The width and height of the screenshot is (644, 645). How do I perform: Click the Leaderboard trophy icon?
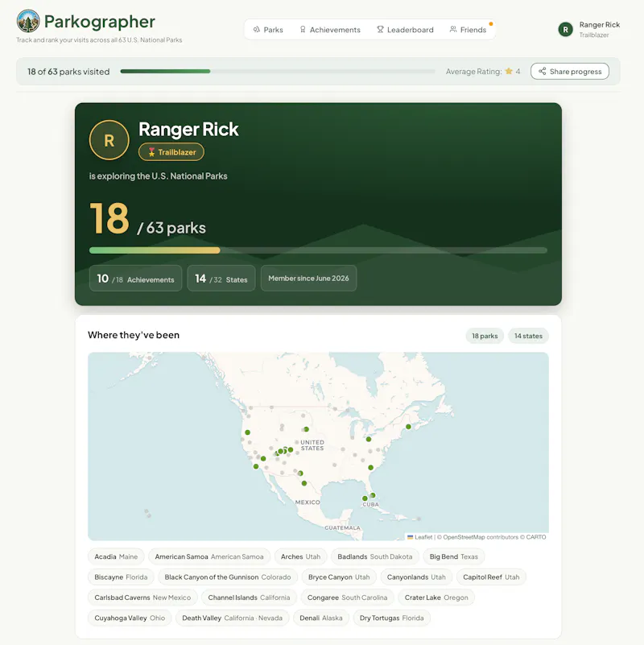click(x=380, y=30)
